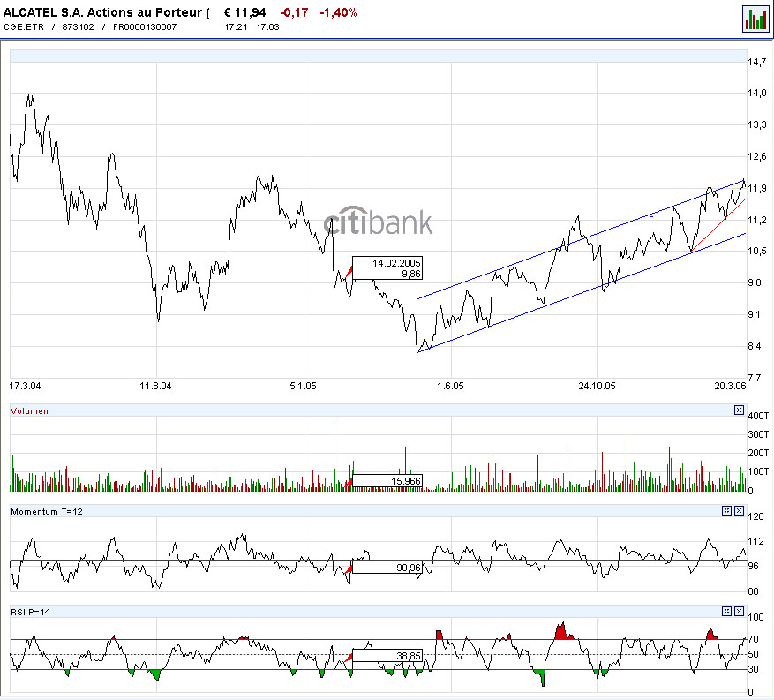The height and width of the screenshot is (700, 774).
Task: Click the Momentum T=12 header label
Action: click(x=47, y=511)
